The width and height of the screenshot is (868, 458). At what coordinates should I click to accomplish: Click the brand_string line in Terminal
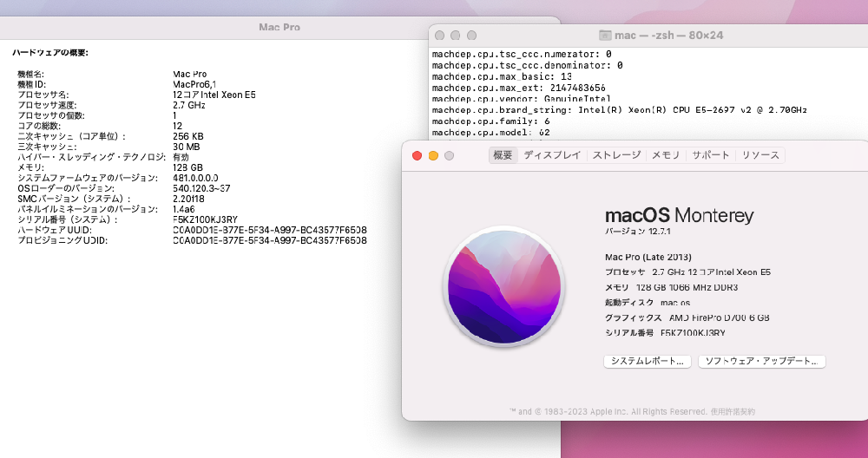(x=620, y=110)
